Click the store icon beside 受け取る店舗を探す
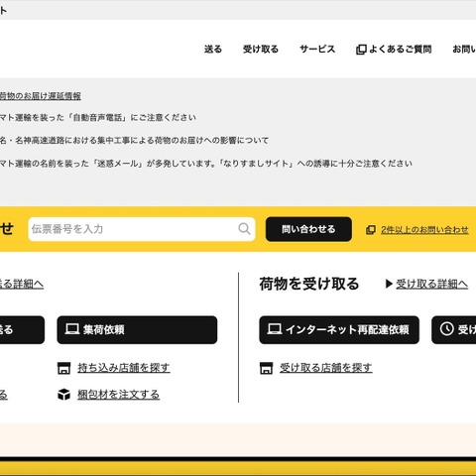476x476 pixels. pyautogui.click(x=266, y=368)
